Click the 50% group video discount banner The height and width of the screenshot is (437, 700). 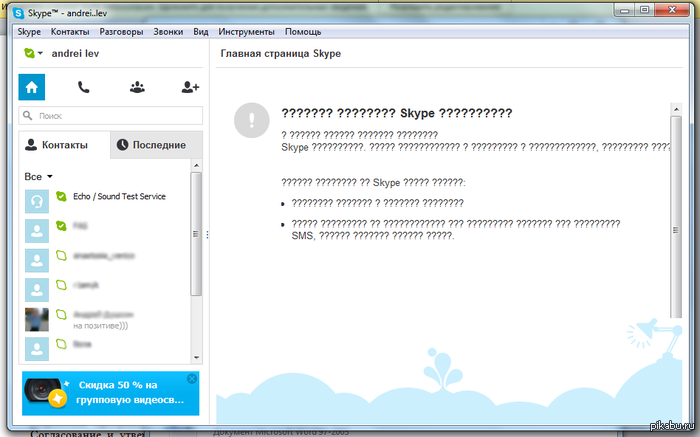[x=111, y=393]
